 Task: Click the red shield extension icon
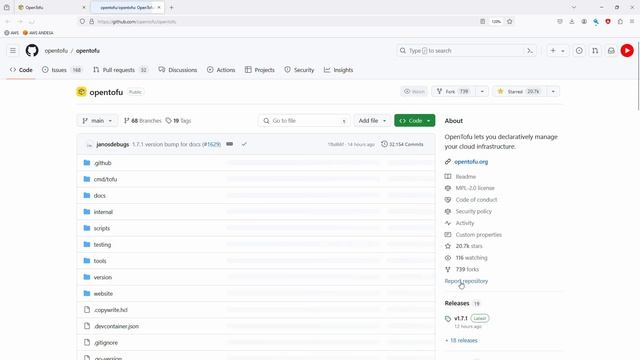point(608,21)
